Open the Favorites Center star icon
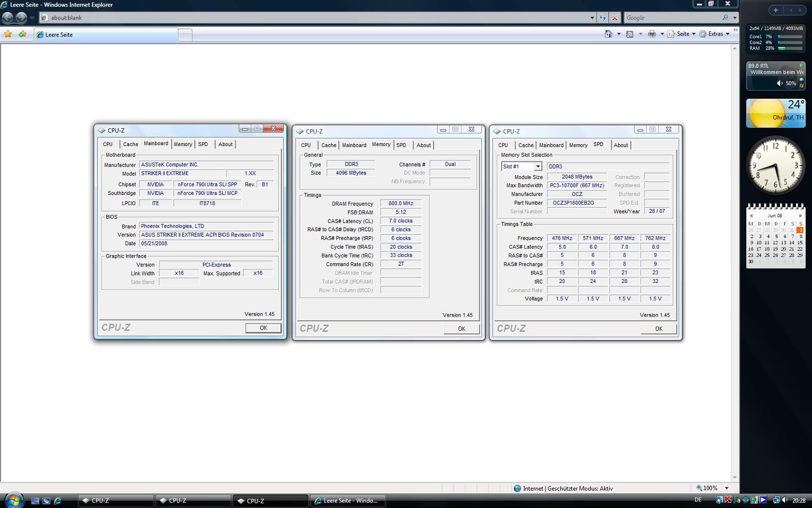812x508 pixels. pyautogui.click(x=8, y=34)
